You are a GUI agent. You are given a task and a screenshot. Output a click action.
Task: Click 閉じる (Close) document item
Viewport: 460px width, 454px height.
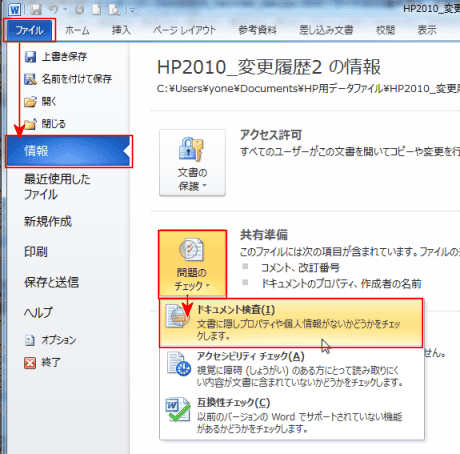point(45,124)
